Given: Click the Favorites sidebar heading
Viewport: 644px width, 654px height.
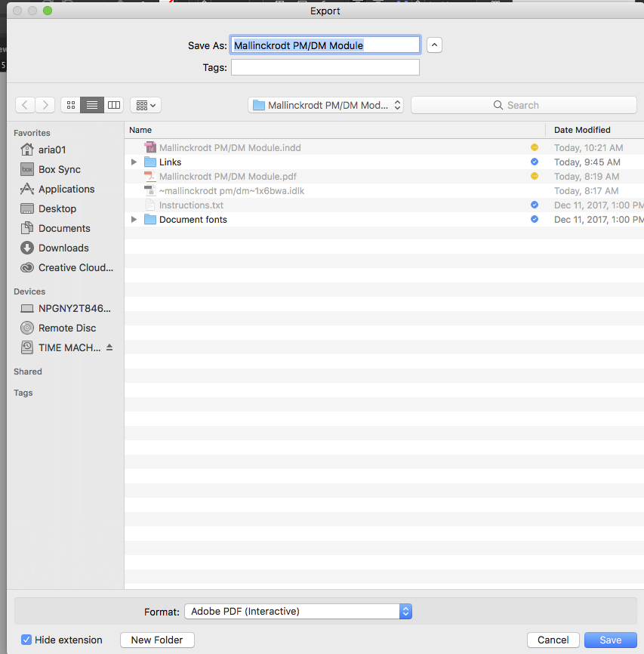Looking at the screenshot, I should pos(32,133).
